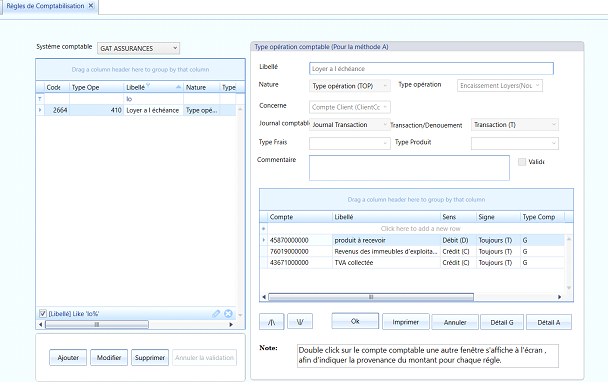Click the accounts grid horizontal scrollbar thumb
609x383 pixels.
371,297
